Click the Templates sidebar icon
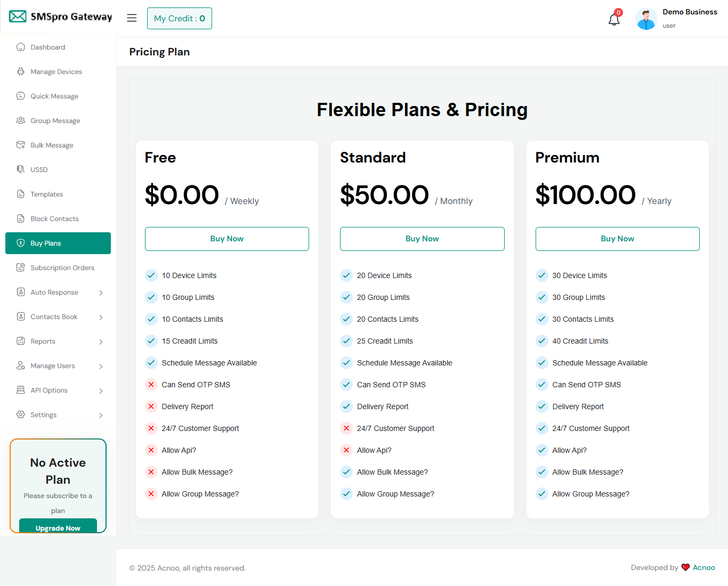 (x=21, y=194)
